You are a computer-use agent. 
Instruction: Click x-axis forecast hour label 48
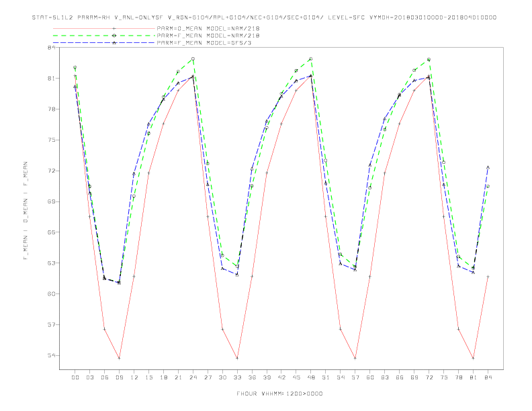coord(311,377)
